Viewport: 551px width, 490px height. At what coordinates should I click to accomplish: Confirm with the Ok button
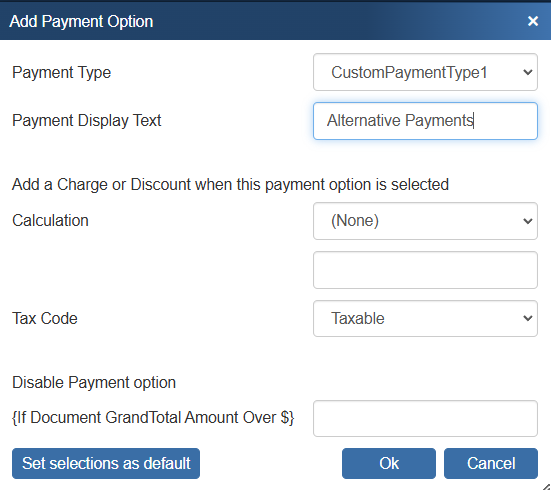[x=389, y=463]
